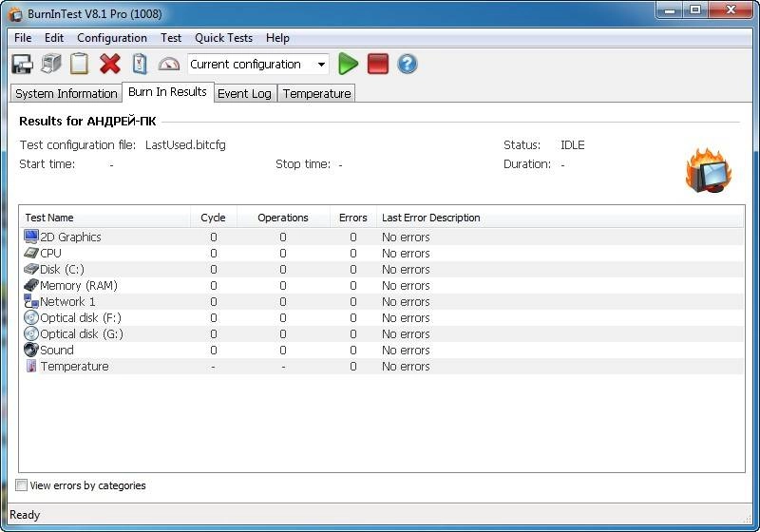Click the Memory (RAM) module icon

(31, 285)
